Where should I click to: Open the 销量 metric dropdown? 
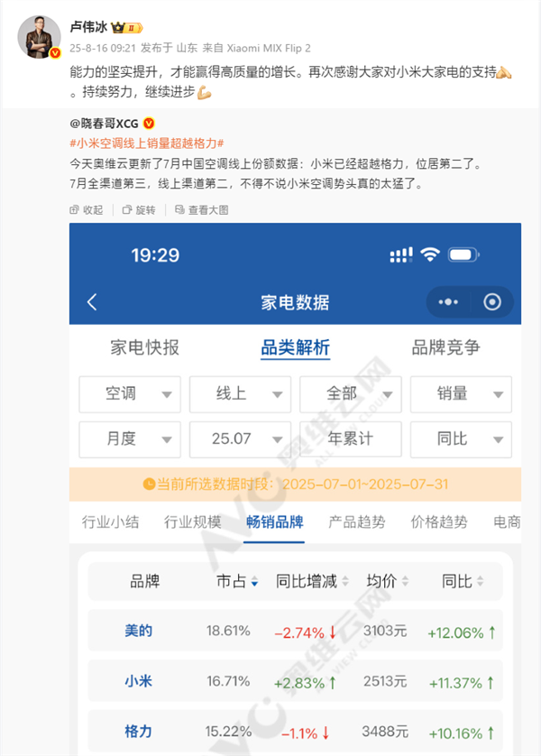461,394
